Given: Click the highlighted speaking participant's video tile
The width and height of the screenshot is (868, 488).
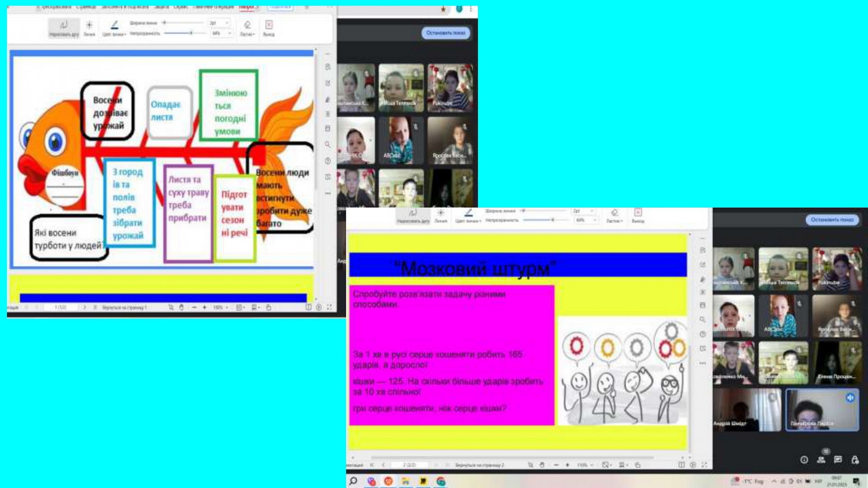Looking at the screenshot, I should (822, 409).
